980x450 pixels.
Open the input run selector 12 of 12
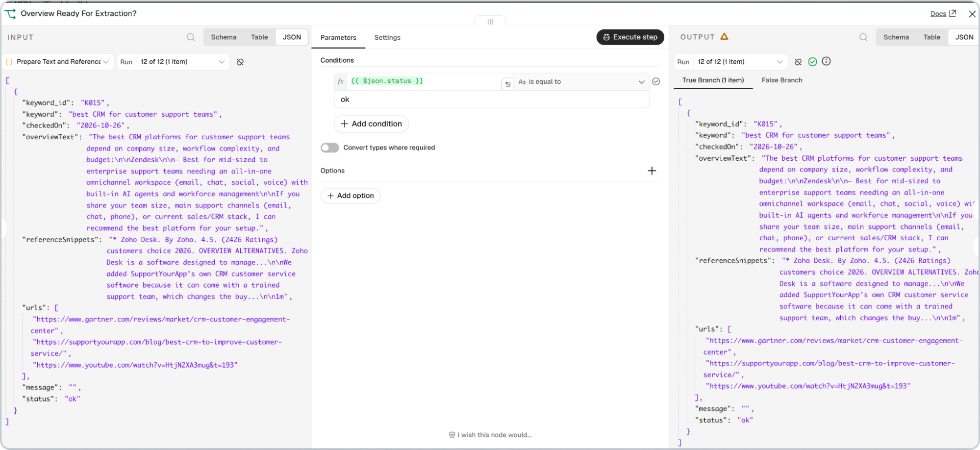click(x=182, y=62)
